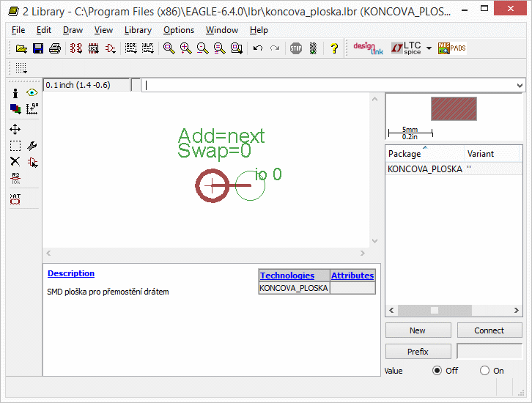Click the Help question mark icon
The height and width of the screenshot is (403, 532).
(x=334, y=48)
